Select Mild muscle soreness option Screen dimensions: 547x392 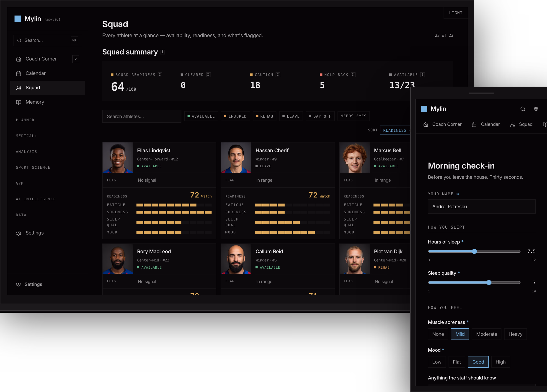[x=460, y=334]
